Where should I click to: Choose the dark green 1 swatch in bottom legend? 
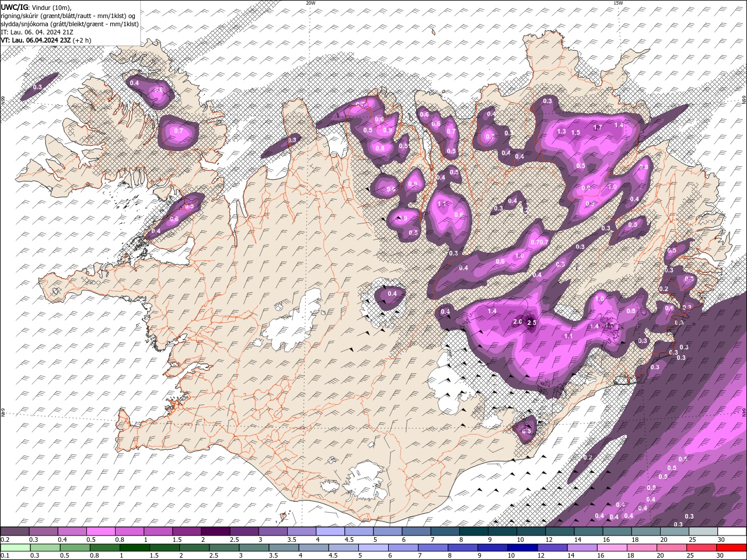tap(134, 548)
